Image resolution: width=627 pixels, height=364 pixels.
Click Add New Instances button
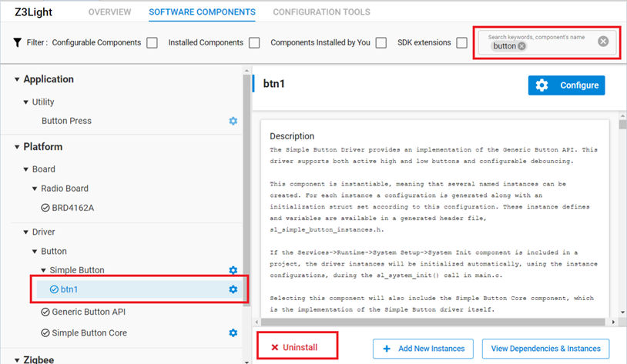pyautogui.click(x=423, y=349)
